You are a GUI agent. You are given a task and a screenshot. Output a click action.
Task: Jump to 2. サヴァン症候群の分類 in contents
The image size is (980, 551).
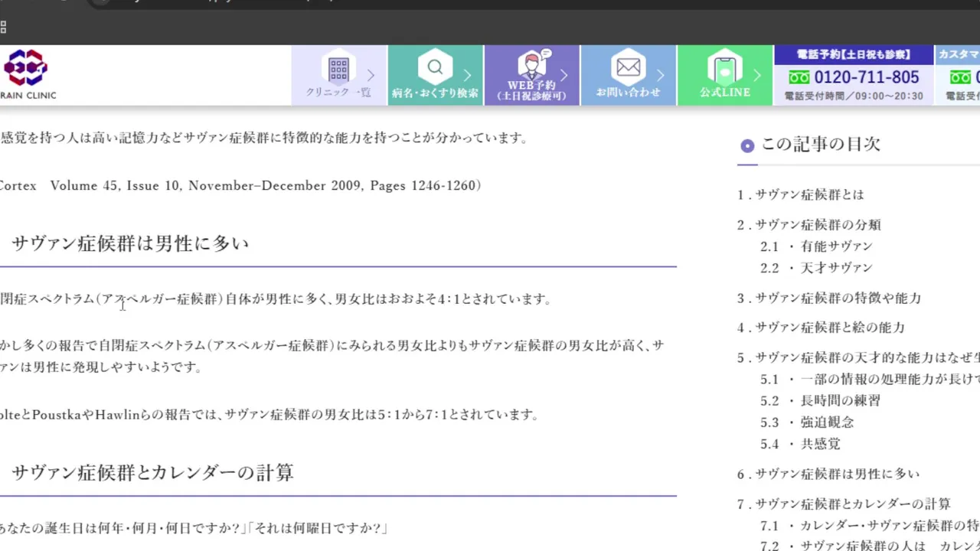click(x=809, y=224)
